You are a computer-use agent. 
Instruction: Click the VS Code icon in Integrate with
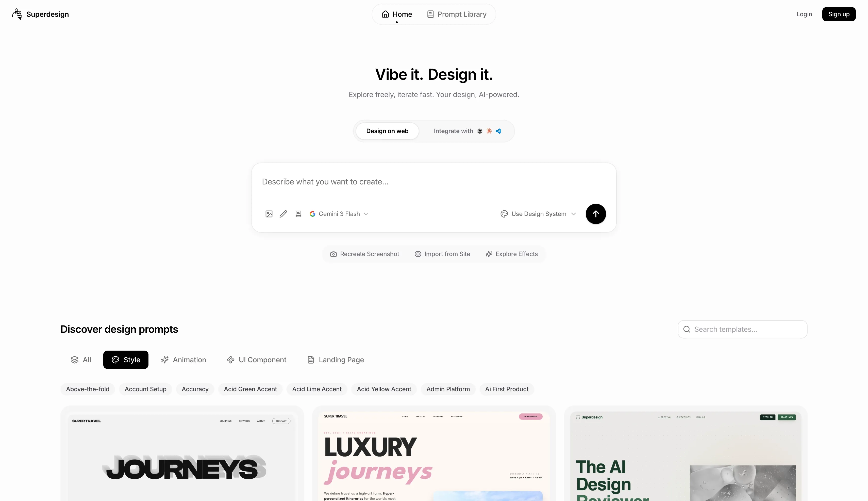(x=498, y=131)
